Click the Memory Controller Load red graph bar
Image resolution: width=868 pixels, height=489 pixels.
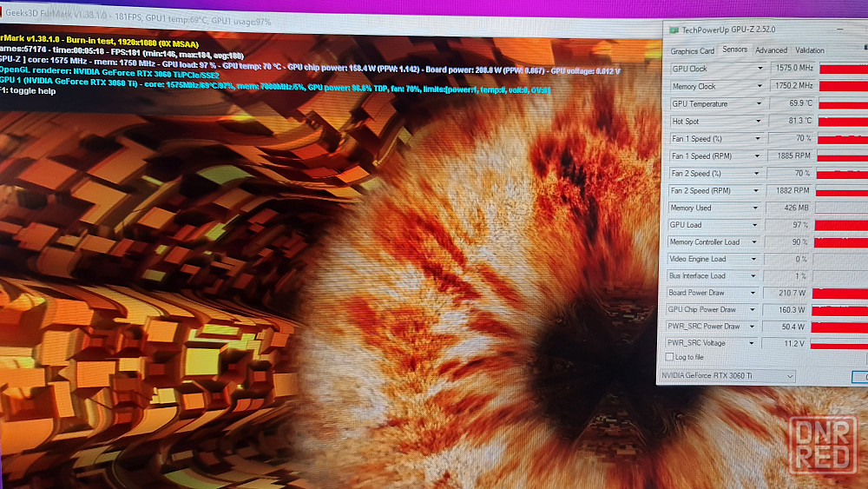[840, 242]
